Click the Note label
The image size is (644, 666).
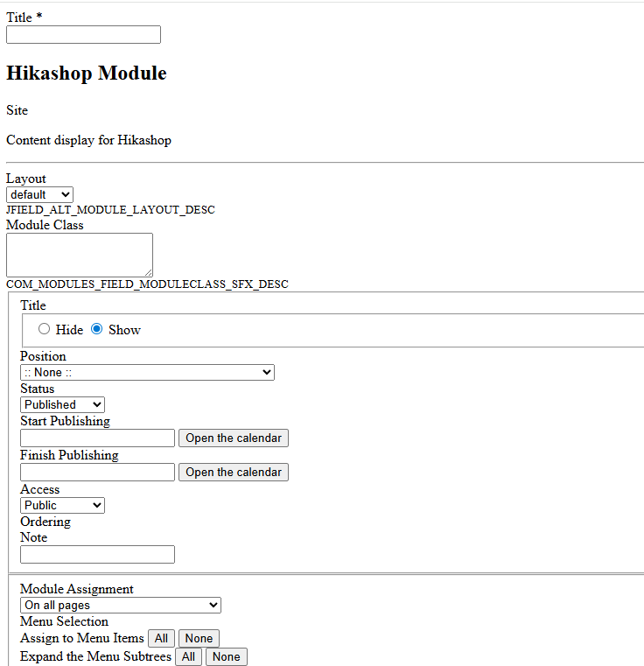click(x=33, y=537)
